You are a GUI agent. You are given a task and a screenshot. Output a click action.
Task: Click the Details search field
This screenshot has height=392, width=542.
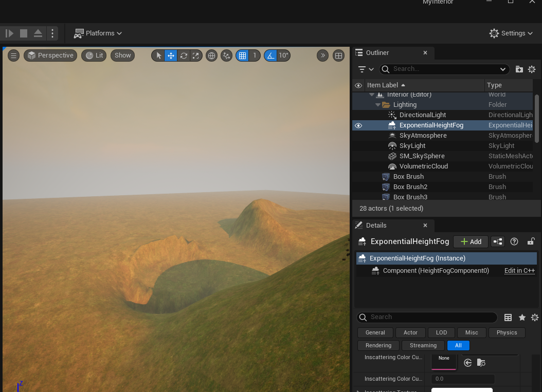click(427, 317)
